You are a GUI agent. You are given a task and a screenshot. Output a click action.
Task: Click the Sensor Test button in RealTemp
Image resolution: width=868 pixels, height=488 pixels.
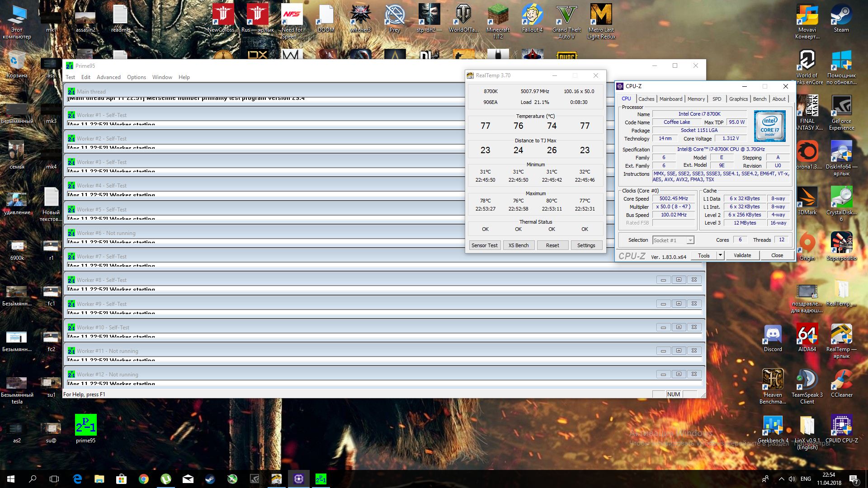pyautogui.click(x=484, y=245)
